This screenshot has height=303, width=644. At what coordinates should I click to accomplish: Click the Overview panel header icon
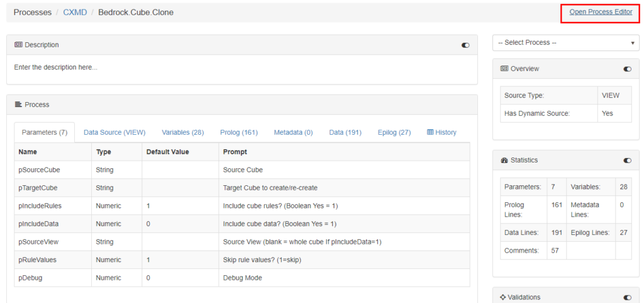[504, 69]
